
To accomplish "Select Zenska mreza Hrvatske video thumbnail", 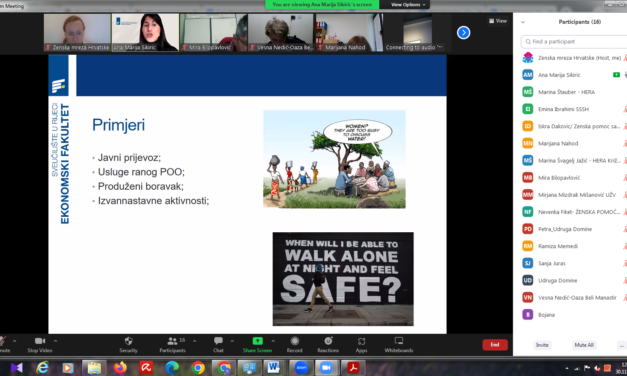I will click(x=77, y=32).
